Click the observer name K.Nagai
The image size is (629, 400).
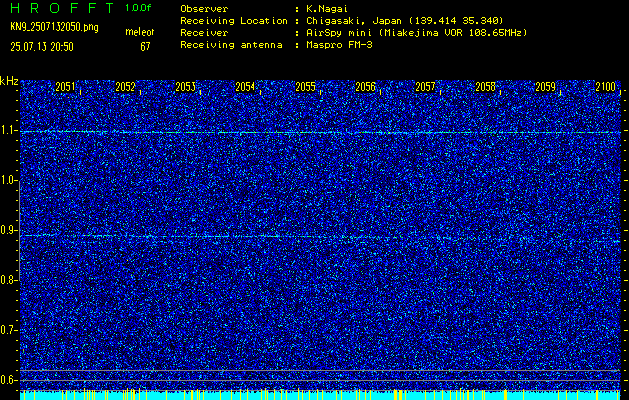tap(327, 9)
